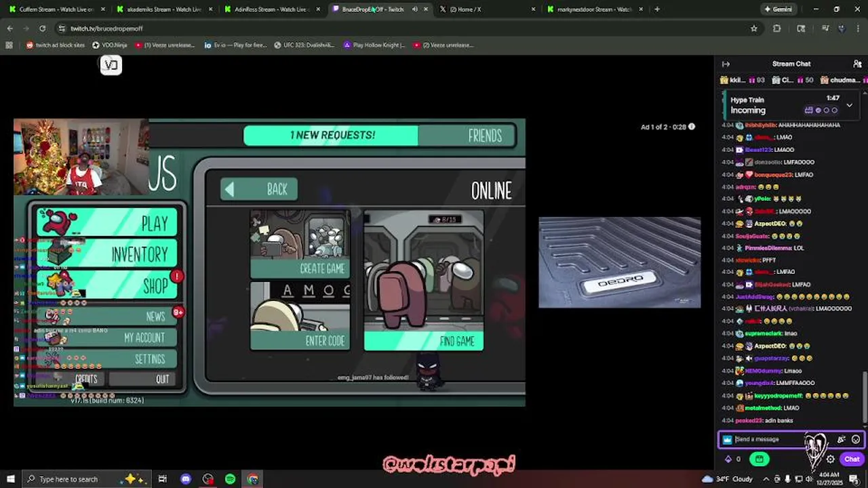Screen dimensions: 868x488
Task: Click the streamer webcam overlay
Action: [x=81, y=157]
